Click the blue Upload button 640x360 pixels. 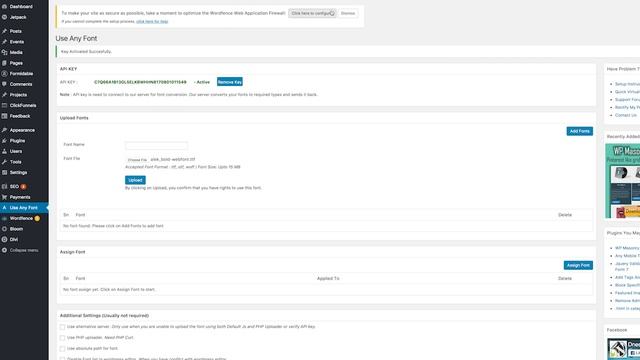tap(135, 180)
